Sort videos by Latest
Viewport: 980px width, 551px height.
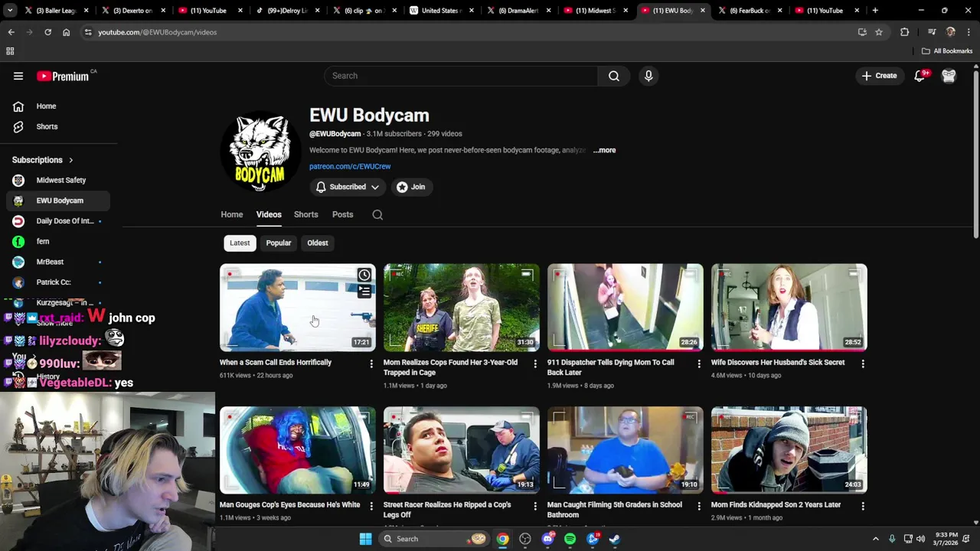240,243
